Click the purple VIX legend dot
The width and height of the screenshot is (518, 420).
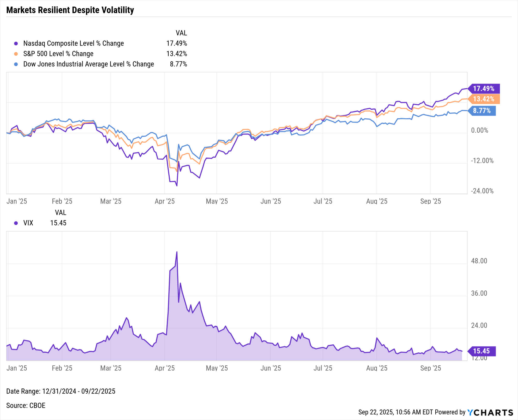pos(16,223)
